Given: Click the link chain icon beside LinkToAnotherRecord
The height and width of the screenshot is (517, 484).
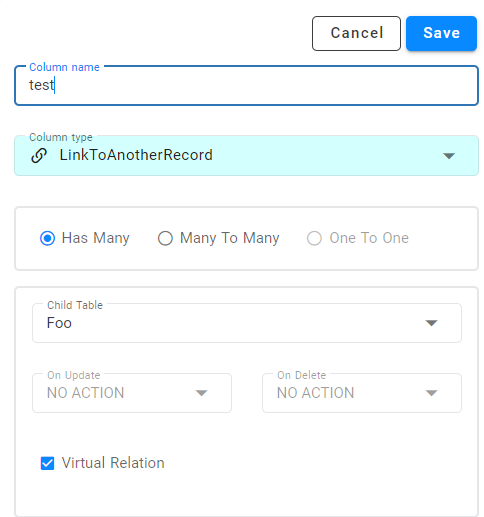Looking at the screenshot, I should [x=39, y=156].
